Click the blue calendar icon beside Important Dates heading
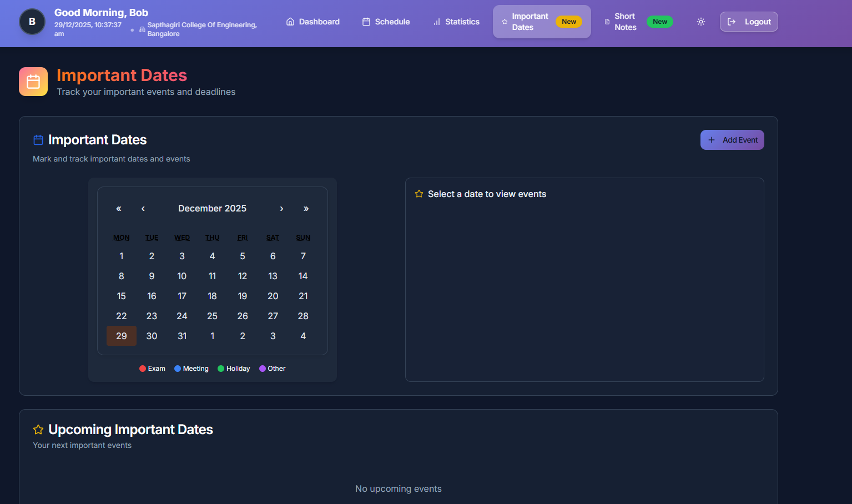Image resolution: width=852 pixels, height=504 pixels. point(37,139)
